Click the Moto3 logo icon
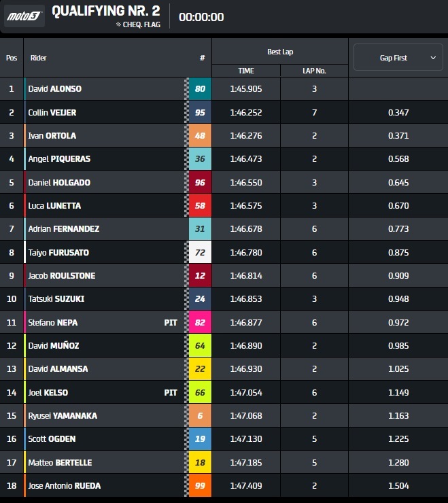Image resolution: width=448 pixels, height=503 pixels. pyautogui.click(x=24, y=16)
